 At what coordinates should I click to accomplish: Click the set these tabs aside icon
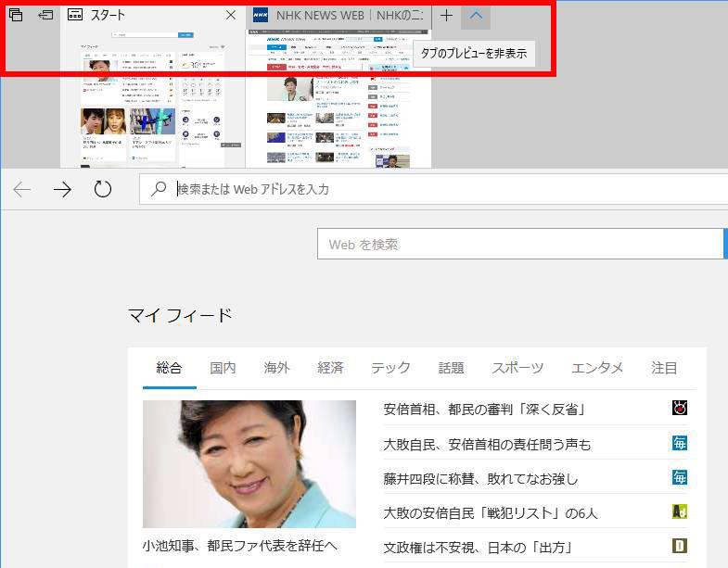(45, 15)
